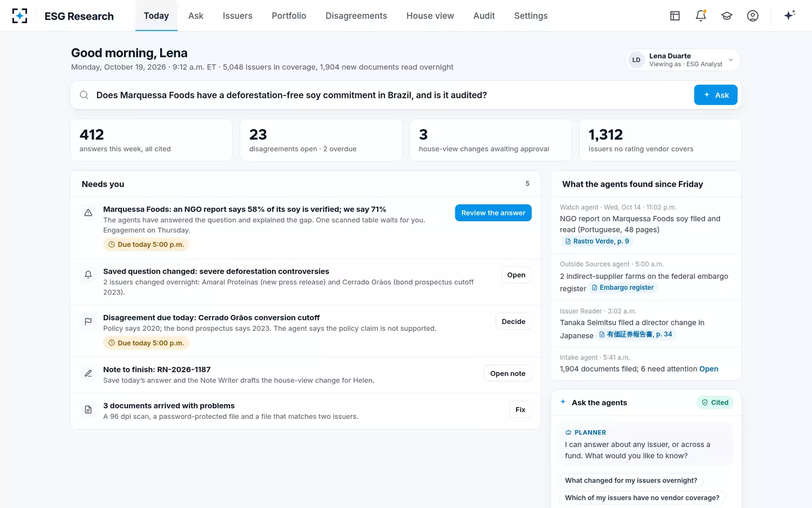The height and width of the screenshot is (508, 812).
Task: Click Review the answer button
Action: (493, 213)
